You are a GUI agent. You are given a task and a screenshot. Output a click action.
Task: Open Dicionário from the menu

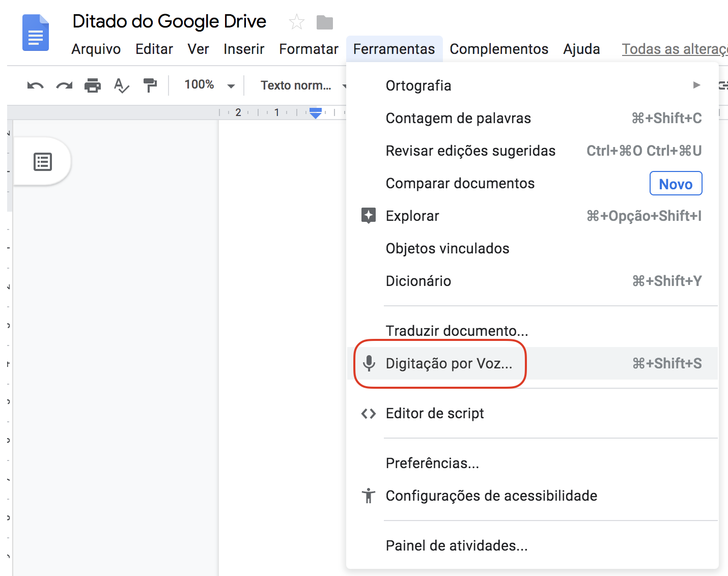(532, 281)
